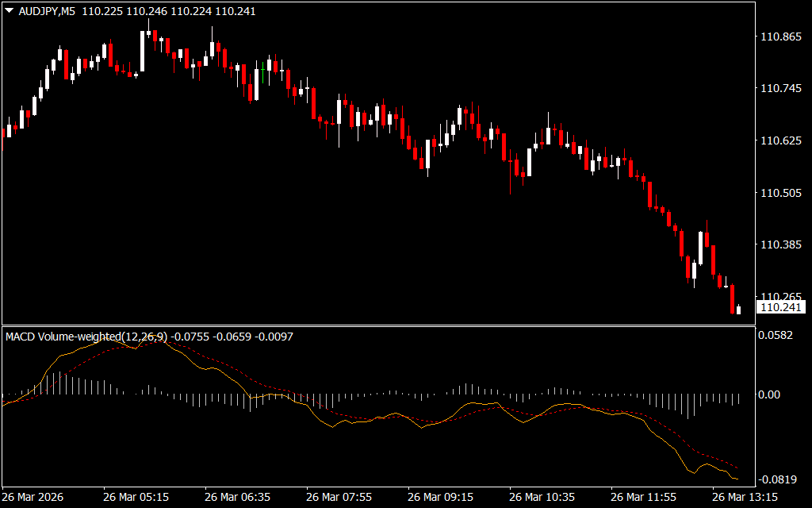The width and height of the screenshot is (812, 508).
Task: Click the 26 Mar 13:15 time label
Action: [x=745, y=497]
